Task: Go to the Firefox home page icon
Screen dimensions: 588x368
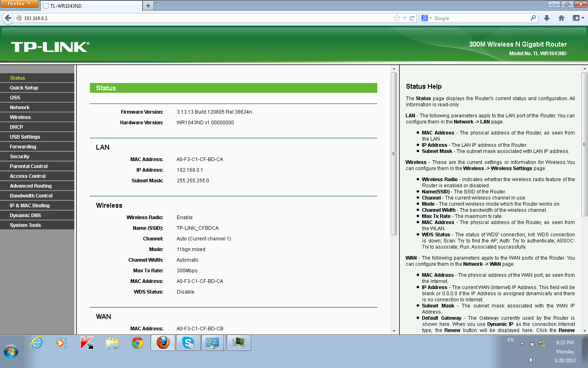Action: tap(561, 18)
